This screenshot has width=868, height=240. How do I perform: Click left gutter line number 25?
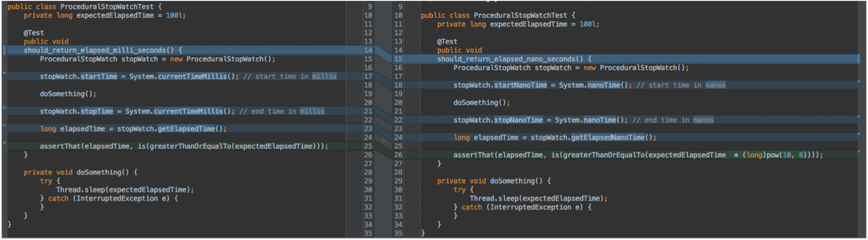click(368, 146)
